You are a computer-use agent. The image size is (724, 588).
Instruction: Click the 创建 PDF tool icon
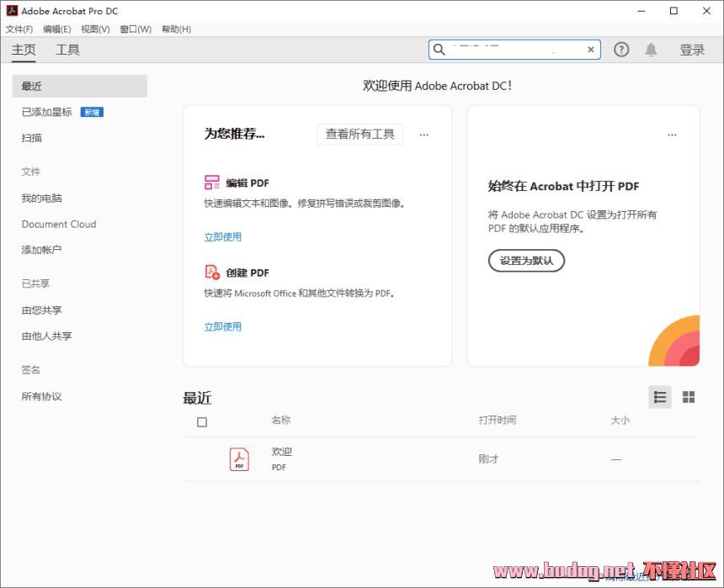[212, 272]
